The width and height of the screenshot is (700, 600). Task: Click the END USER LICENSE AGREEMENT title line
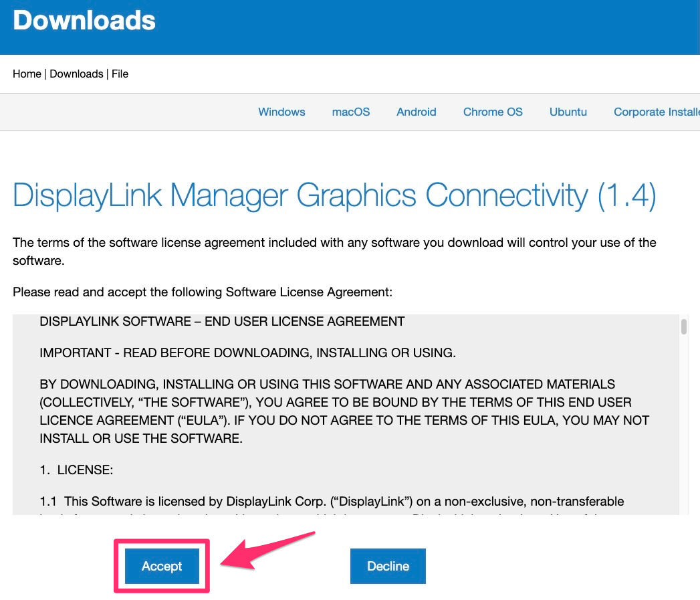click(222, 322)
